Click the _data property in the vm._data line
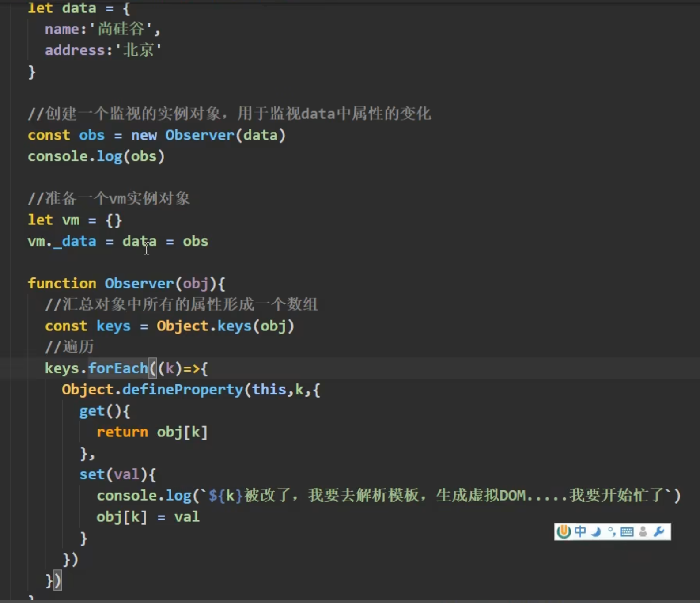Viewport: 700px width, 603px height. coord(75,241)
